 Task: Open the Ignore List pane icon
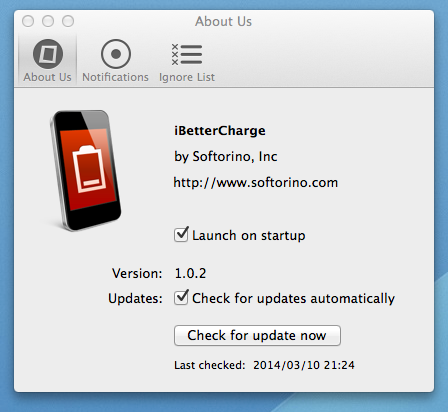[187, 54]
